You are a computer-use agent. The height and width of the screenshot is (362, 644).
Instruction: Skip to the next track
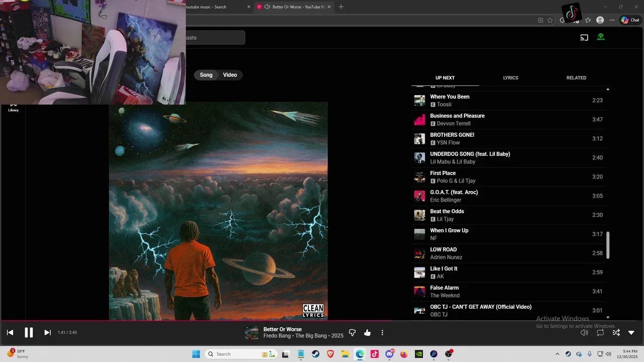coord(47,332)
